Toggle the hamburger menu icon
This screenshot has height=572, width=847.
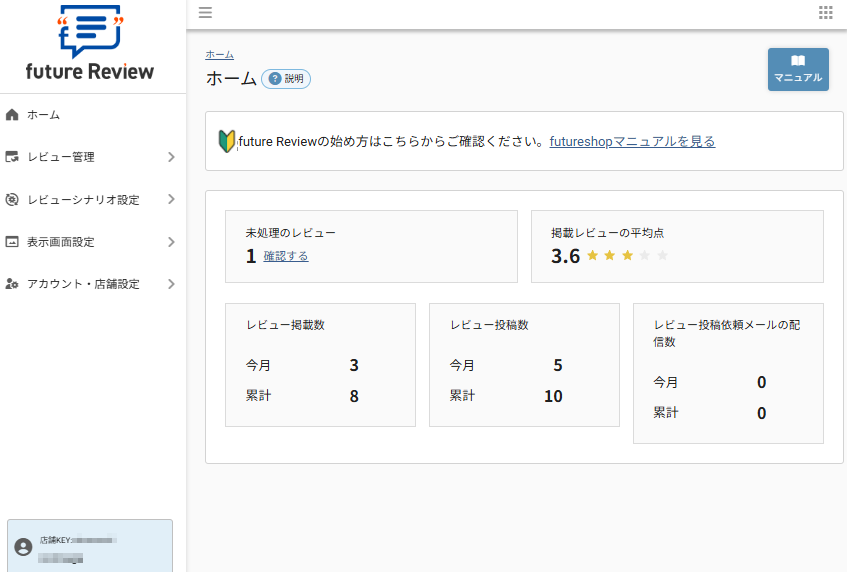(205, 12)
